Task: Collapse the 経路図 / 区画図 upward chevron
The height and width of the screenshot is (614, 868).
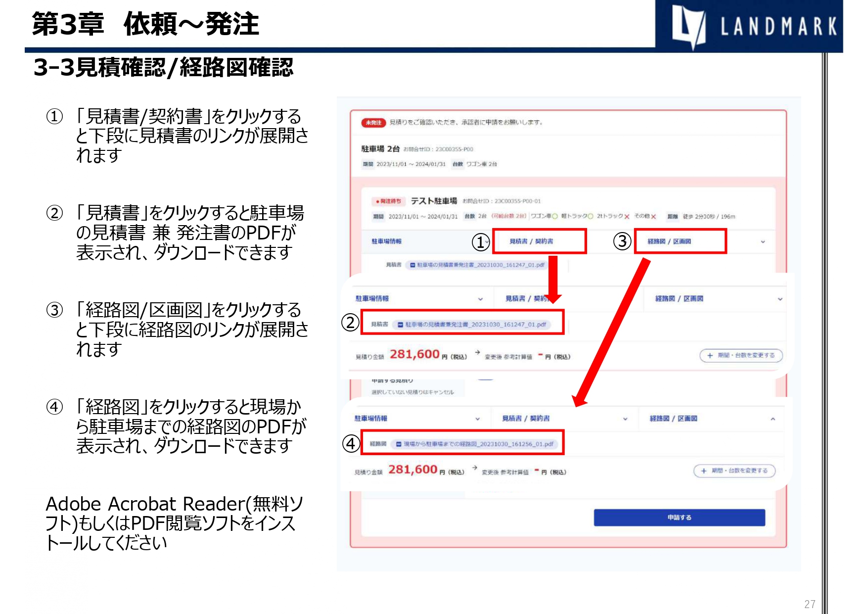Action: pos(773,419)
